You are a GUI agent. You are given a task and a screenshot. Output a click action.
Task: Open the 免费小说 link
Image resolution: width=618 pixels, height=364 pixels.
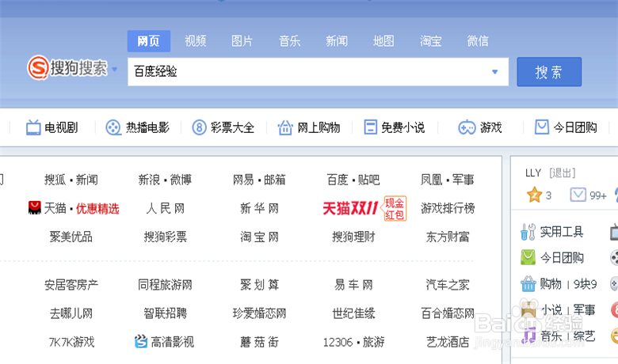[402, 127]
